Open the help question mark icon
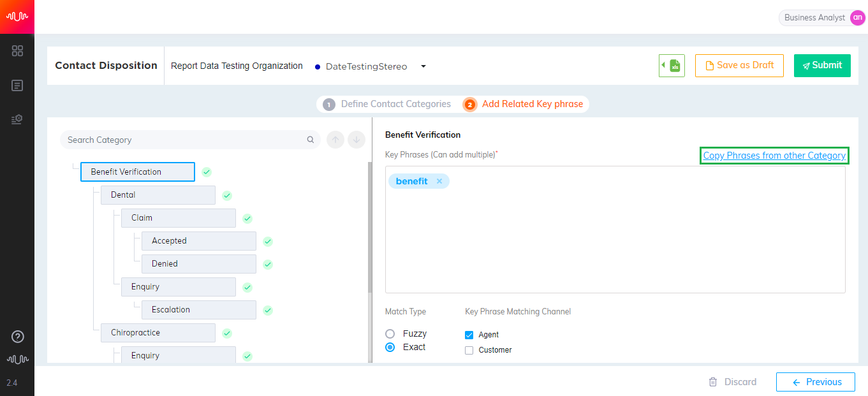868x396 pixels. click(18, 337)
